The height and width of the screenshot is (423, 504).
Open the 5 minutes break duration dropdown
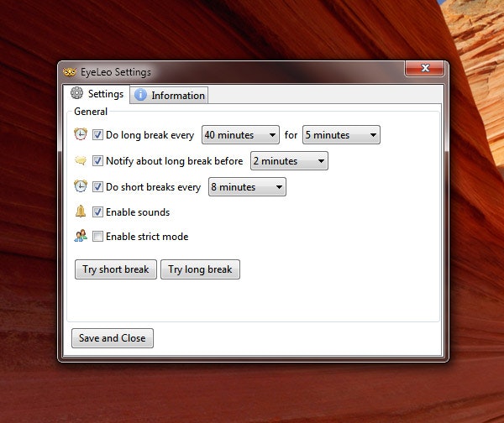[341, 134]
